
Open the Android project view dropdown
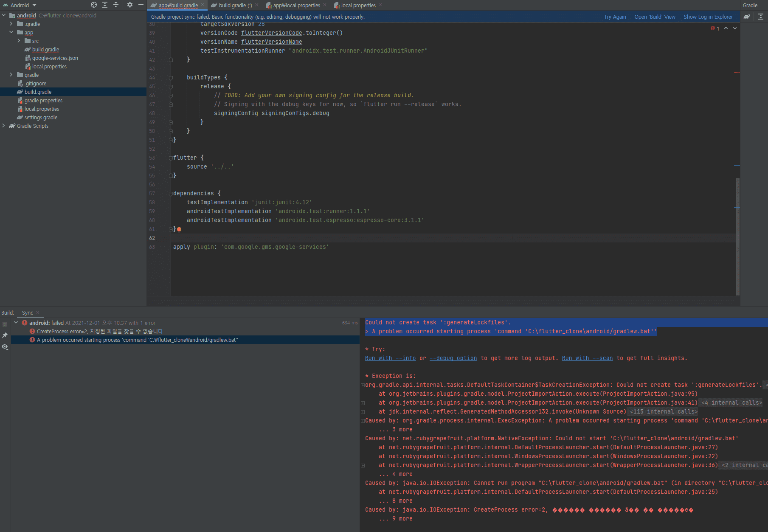tap(20, 5)
